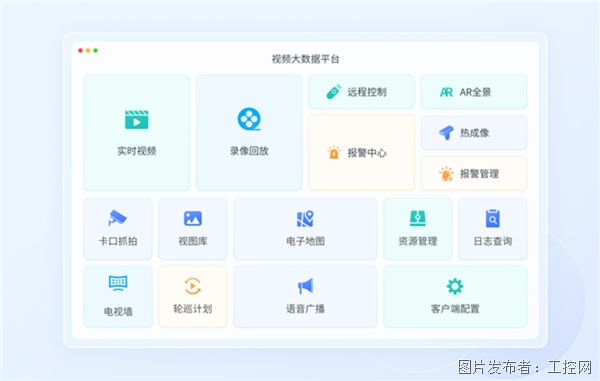
Task: Click the 电子地图 map pin icon
Action: point(305,218)
